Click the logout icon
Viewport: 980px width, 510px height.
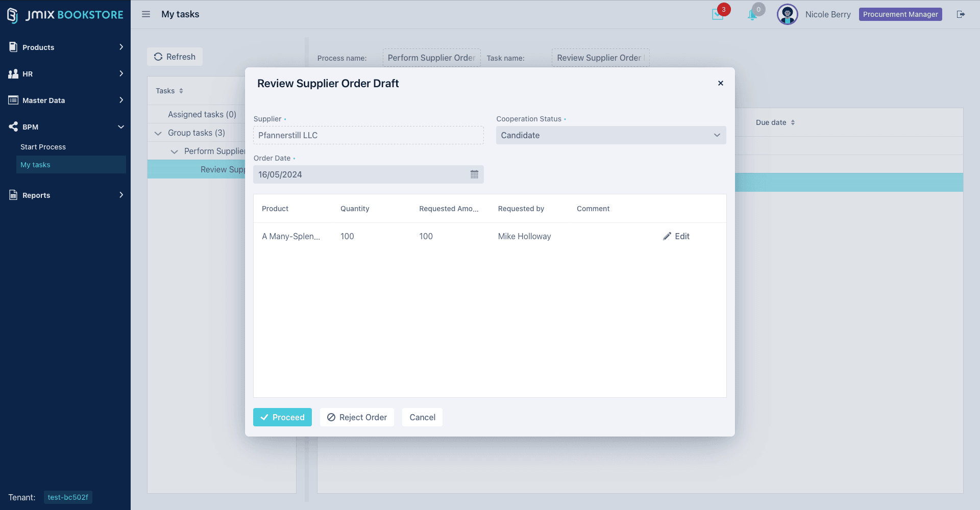(x=961, y=14)
